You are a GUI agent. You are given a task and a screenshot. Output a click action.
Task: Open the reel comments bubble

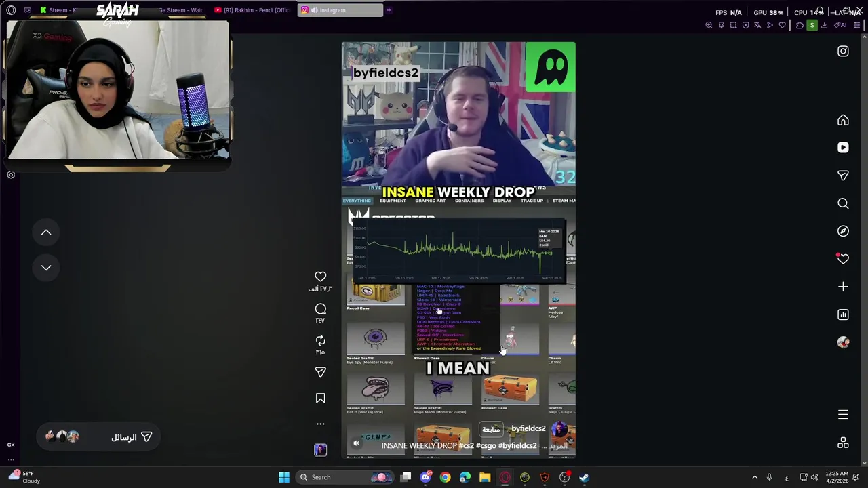(321, 309)
